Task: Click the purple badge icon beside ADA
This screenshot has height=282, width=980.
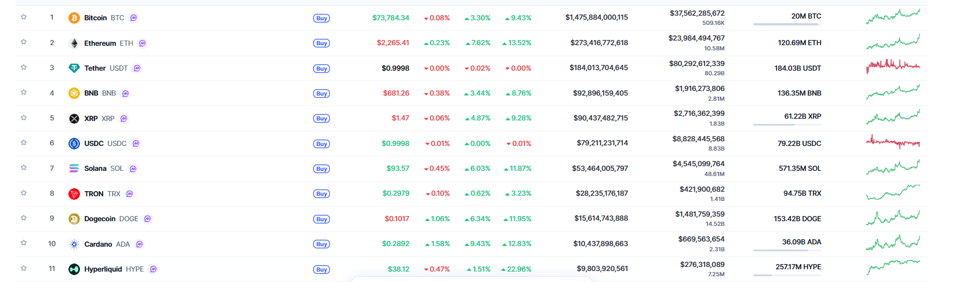Action: pos(140,244)
